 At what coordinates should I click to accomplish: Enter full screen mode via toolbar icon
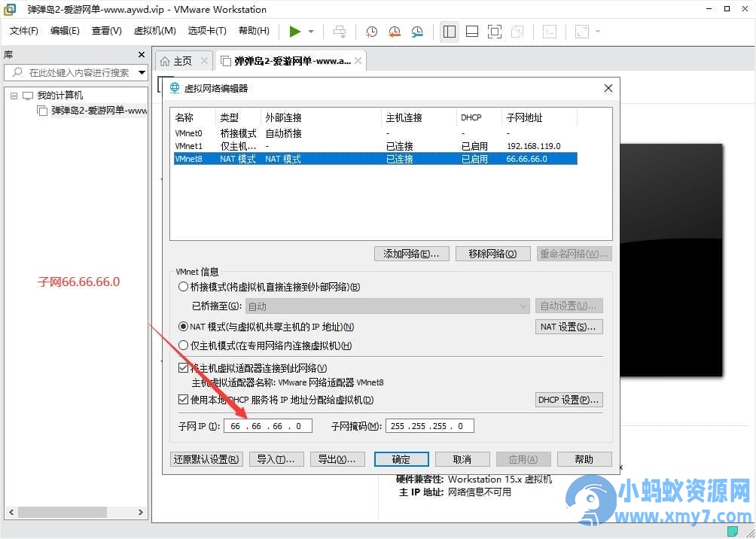coord(495,32)
